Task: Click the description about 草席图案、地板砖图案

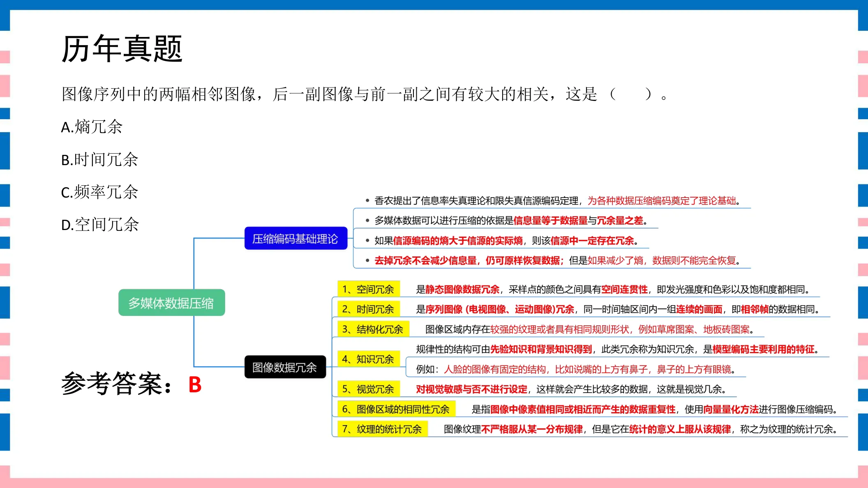Action: [x=589, y=329]
